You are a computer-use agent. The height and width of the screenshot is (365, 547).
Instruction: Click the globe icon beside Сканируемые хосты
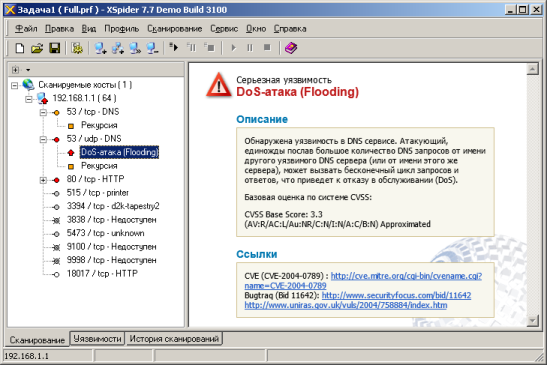click(28, 84)
